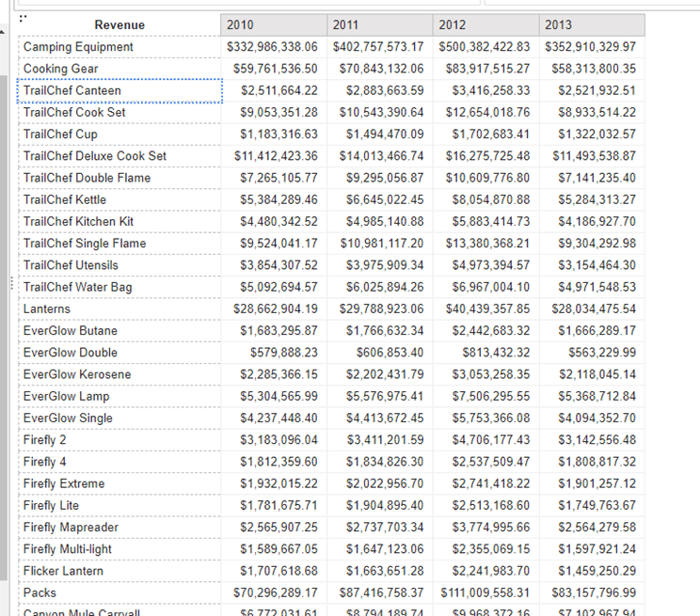Click EverGlow Butane 2013 value $1,666,289.17
This screenshot has width=700, height=616.
[597, 331]
